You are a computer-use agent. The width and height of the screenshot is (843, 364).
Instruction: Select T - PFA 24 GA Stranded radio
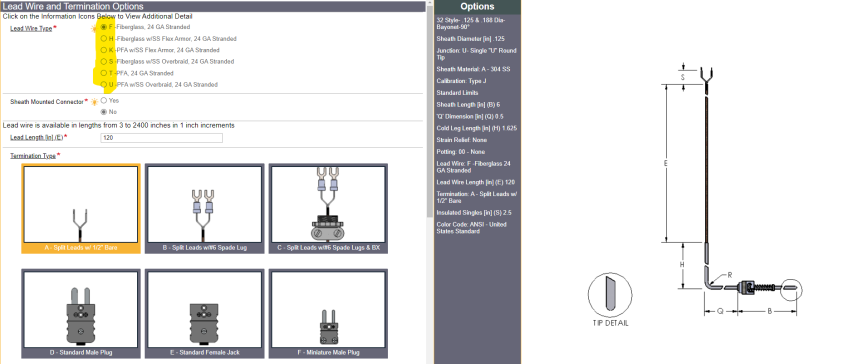(x=104, y=73)
